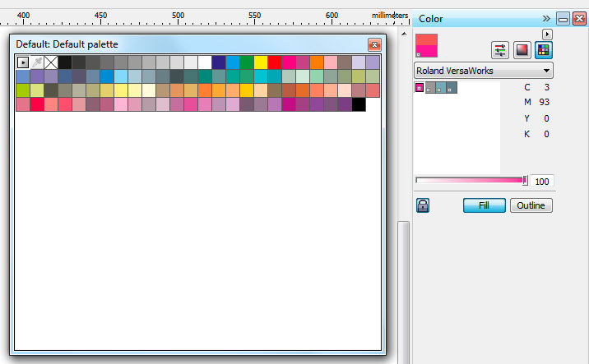Toggle the auto-apply lock icon
Viewport: 589px width, 364px height.
423,205
